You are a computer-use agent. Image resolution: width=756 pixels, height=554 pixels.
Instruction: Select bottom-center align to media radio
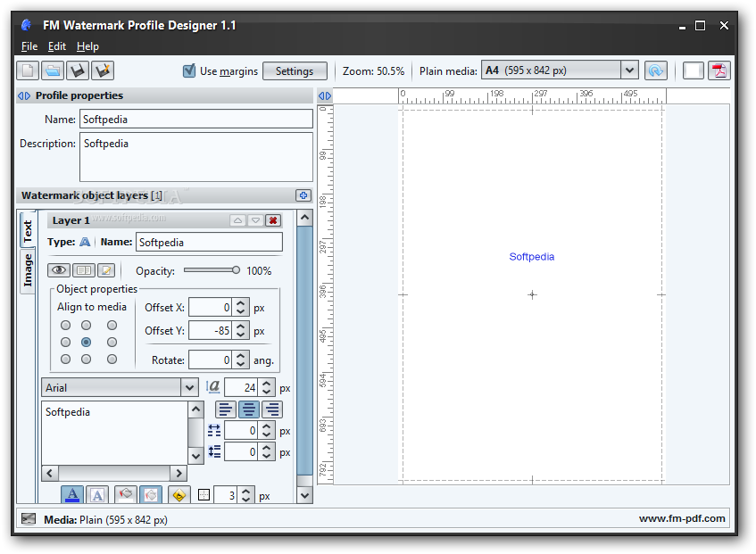(x=87, y=360)
